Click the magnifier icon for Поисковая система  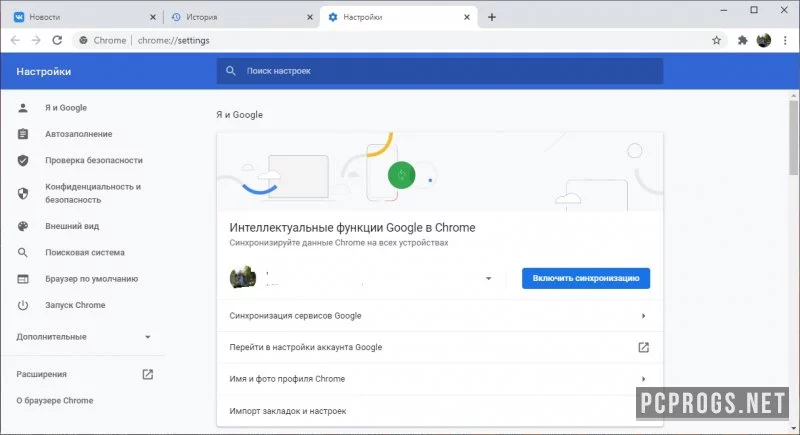(23, 252)
